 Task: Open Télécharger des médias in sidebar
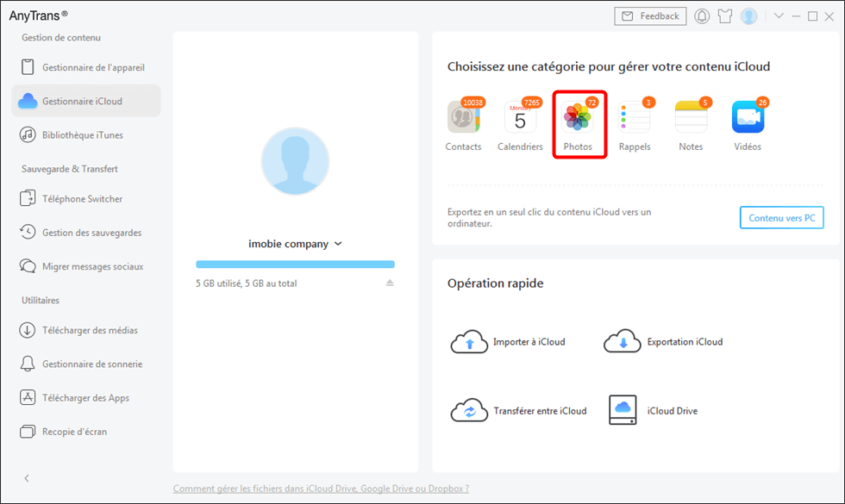[x=86, y=330]
